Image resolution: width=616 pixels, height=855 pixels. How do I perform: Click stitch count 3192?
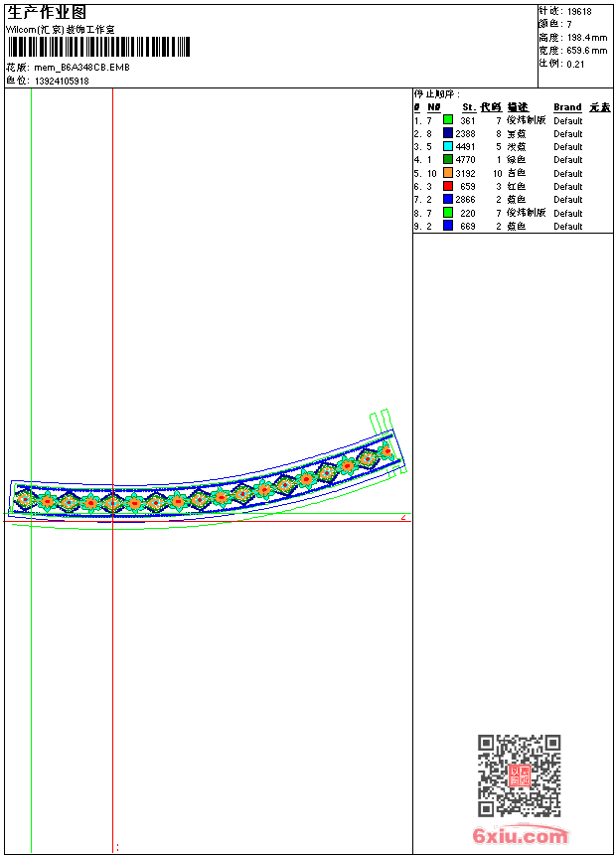click(466, 174)
